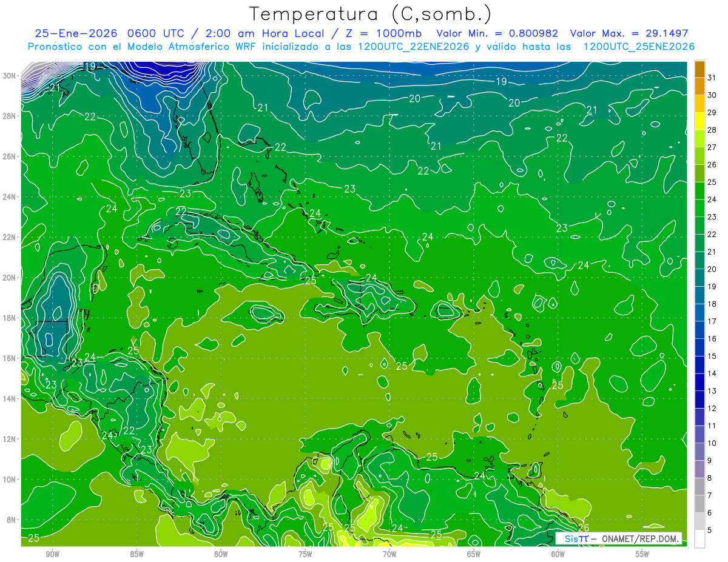
Task: Click the '75W' longitude axis label
Action: point(305,554)
